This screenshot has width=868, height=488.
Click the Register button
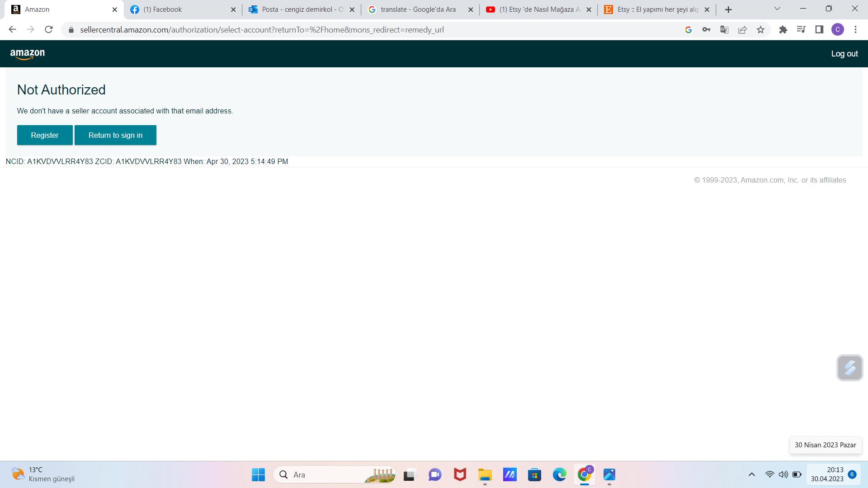(x=45, y=135)
